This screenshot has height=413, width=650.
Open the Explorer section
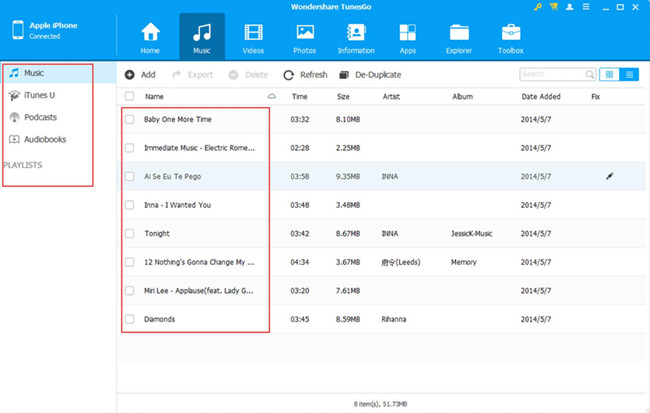[459, 38]
